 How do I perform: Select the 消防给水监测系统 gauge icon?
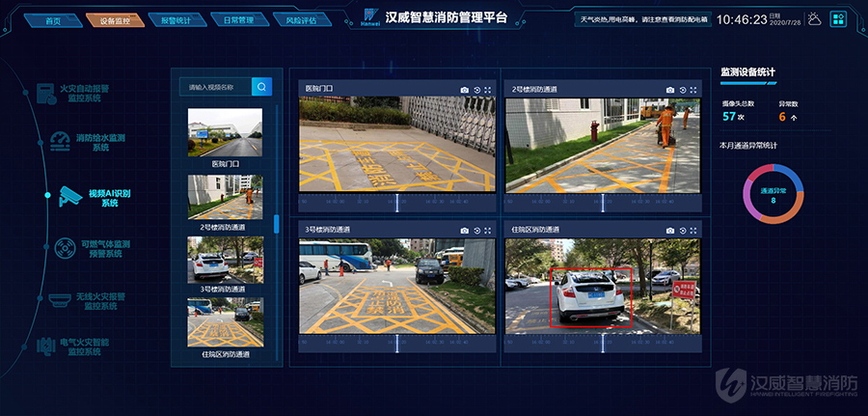coord(61,142)
